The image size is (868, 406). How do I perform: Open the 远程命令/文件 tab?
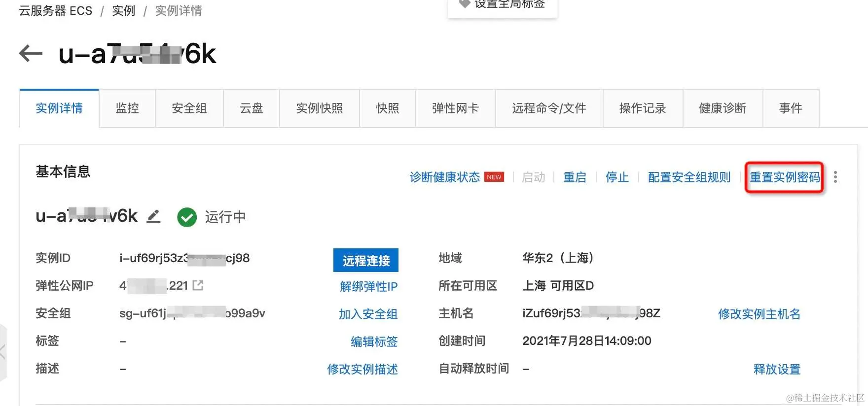(x=549, y=108)
